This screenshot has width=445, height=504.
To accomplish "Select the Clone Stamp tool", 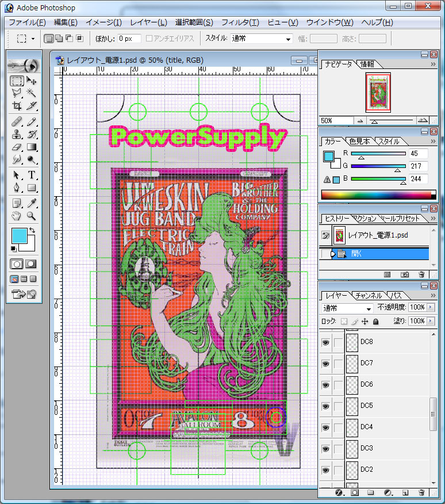I will point(17,134).
